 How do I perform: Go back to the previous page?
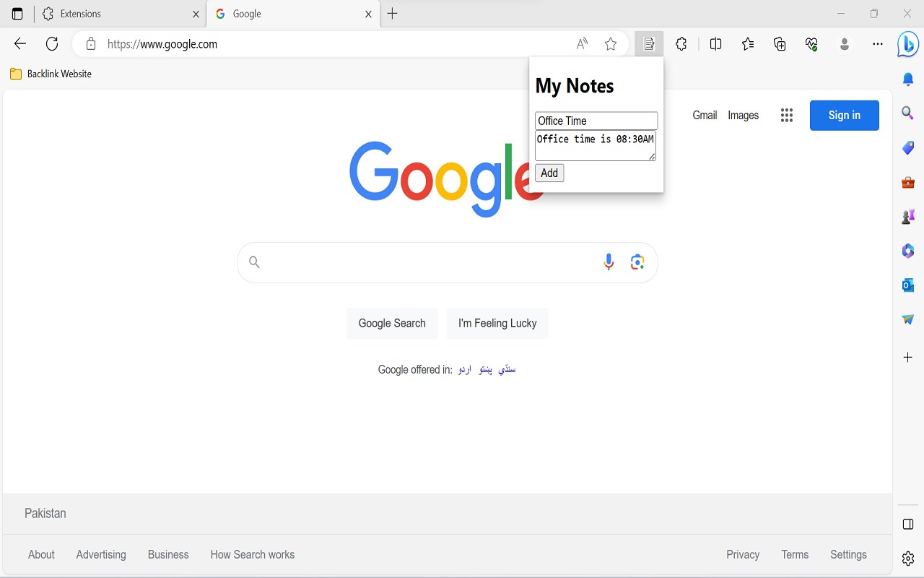pyautogui.click(x=20, y=44)
